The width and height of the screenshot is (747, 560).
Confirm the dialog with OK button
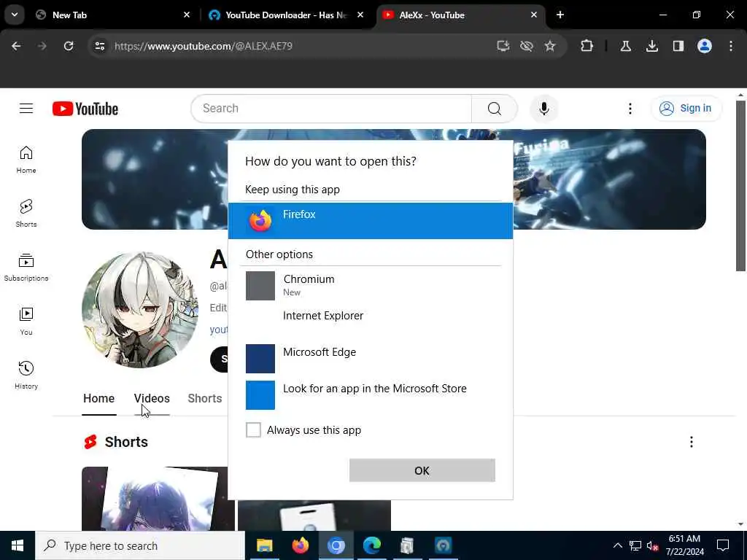(x=422, y=470)
